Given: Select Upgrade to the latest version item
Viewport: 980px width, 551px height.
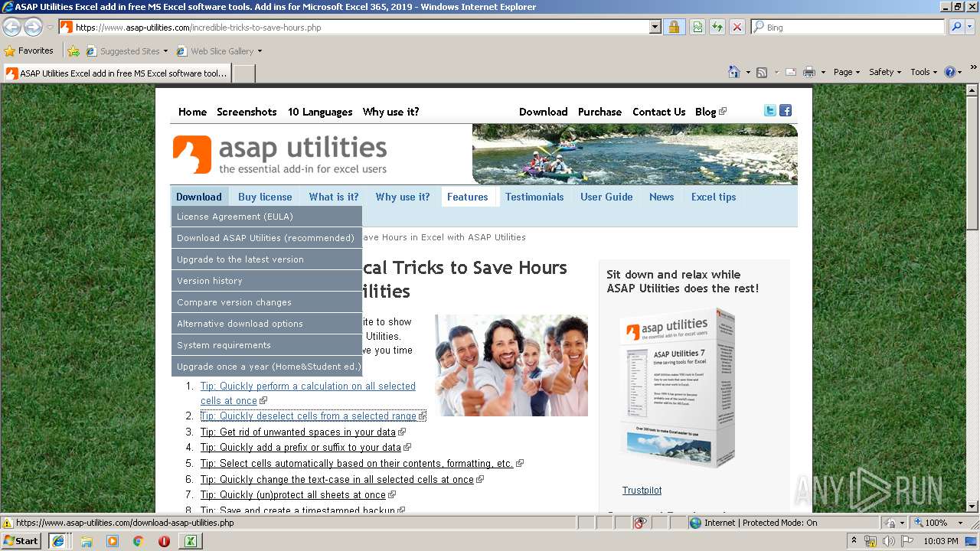Looking at the screenshot, I should [266, 259].
